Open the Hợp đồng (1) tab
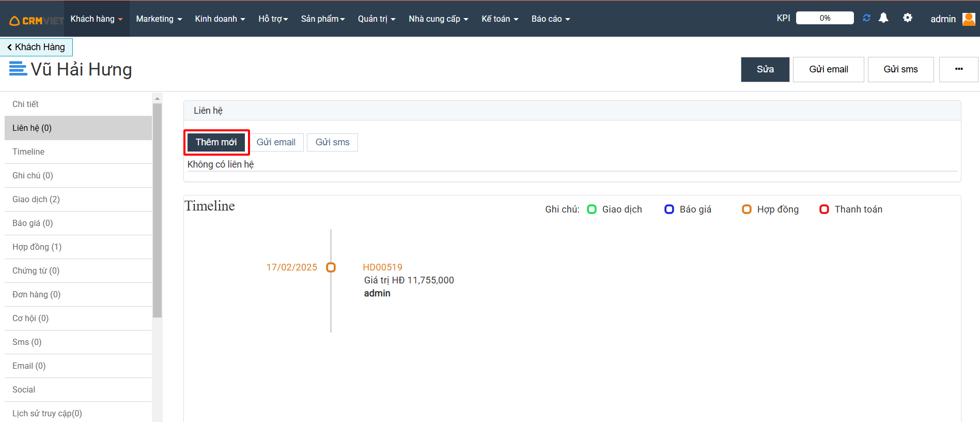Image resolution: width=980 pixels, height=422 pixels. pos(78,247)
